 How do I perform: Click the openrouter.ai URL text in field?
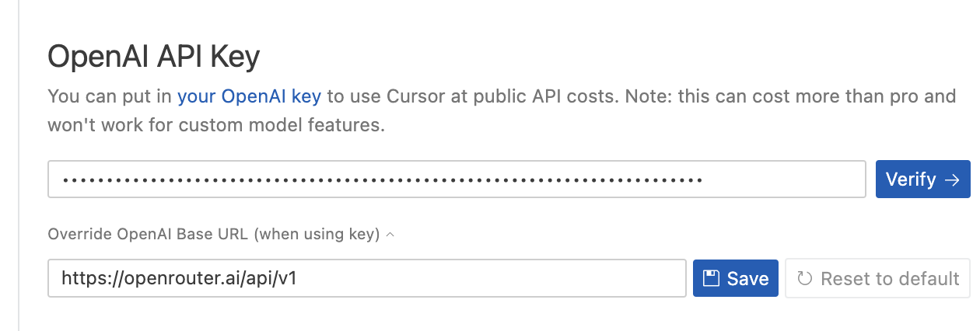click(179, 278)
